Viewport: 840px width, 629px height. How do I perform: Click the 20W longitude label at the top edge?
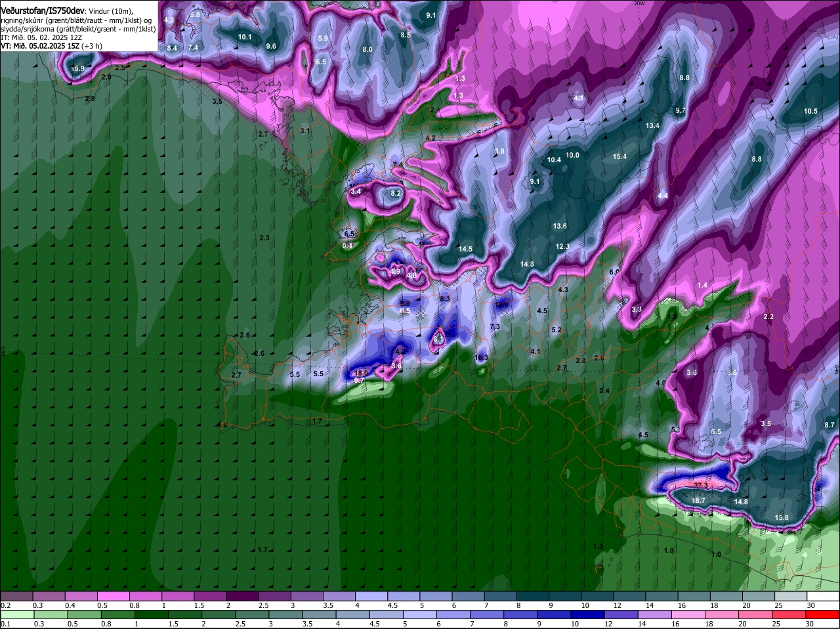[x=640, y=3]
